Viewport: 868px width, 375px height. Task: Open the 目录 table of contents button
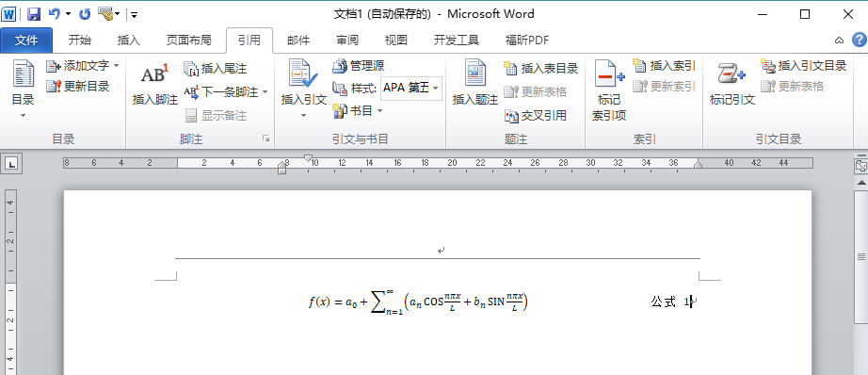(x=24, y=90)
